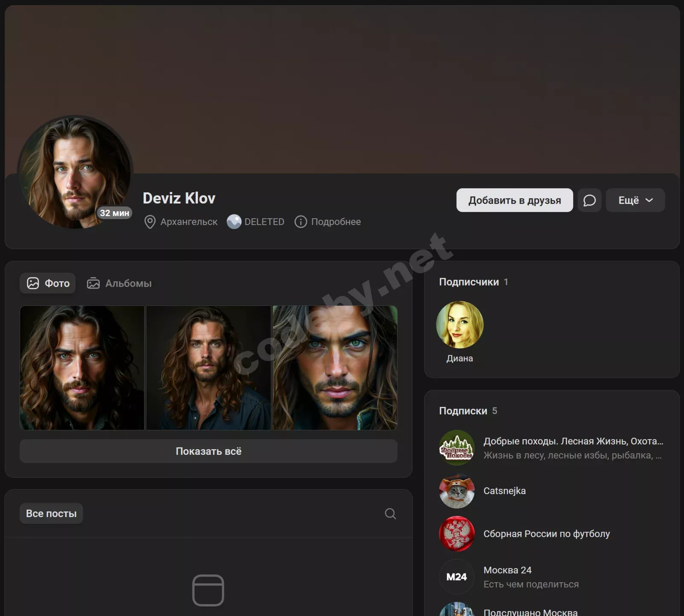The height and width of the screenshot is (616, 684).
Task: Open Москва 24 M24 logo
Action: (x=457, y=577)
